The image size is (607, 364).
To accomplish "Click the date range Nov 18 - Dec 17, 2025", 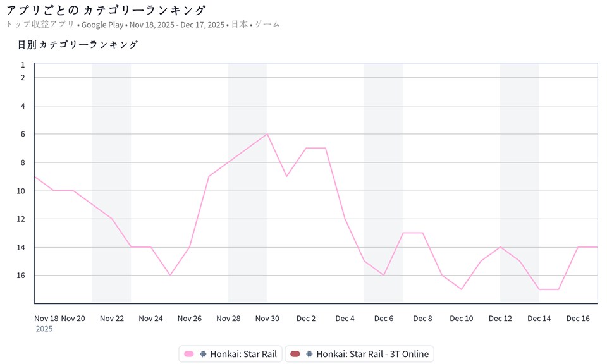I will 177,25.
